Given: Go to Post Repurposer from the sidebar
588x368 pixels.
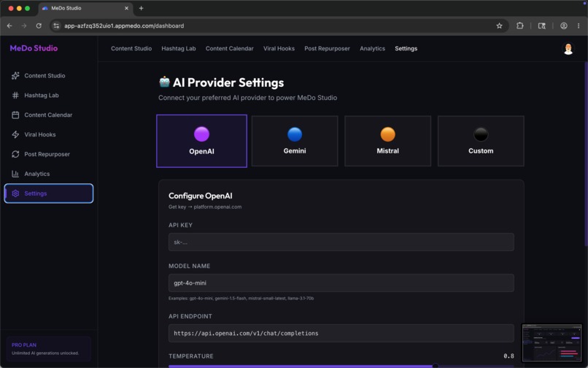Looking at the screenshot, I should (x=49, y=154).
